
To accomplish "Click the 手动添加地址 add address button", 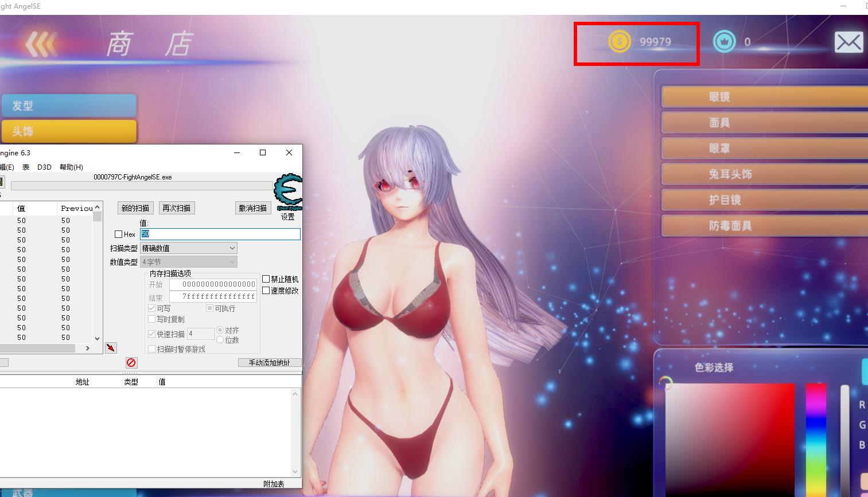I will pyautogui.click(x=270, y=363).
